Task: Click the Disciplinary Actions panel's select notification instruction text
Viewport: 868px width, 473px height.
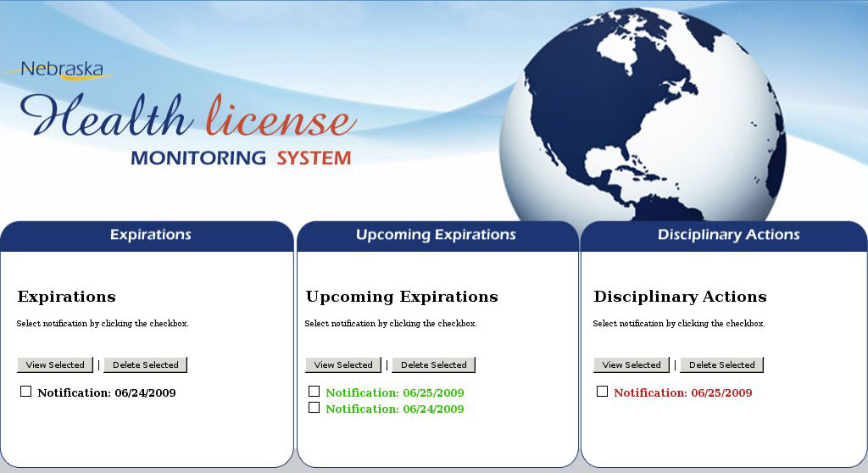Action: tap(679, 324)
